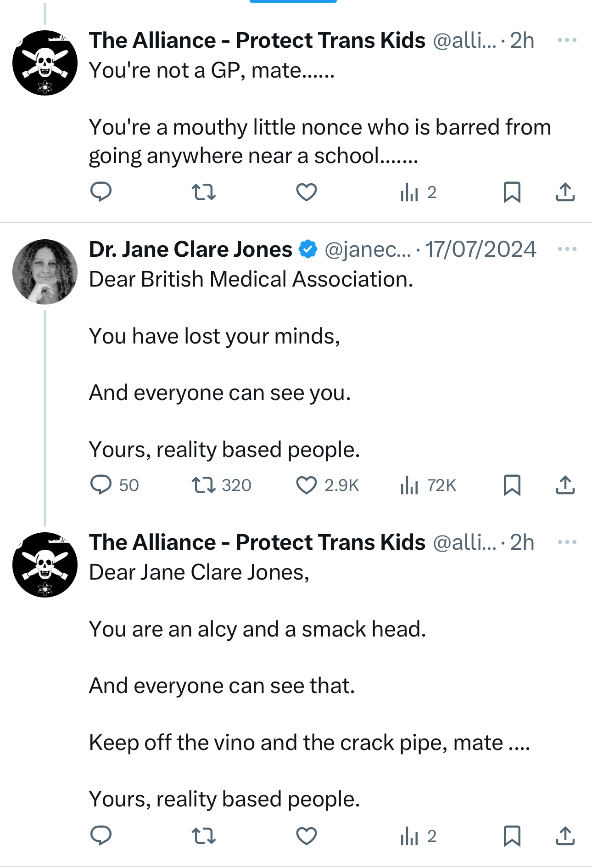The width and height of the screenshot is (592, 868).
Task: Share the last Alliance reply tweet
Action: click(565, 836)
